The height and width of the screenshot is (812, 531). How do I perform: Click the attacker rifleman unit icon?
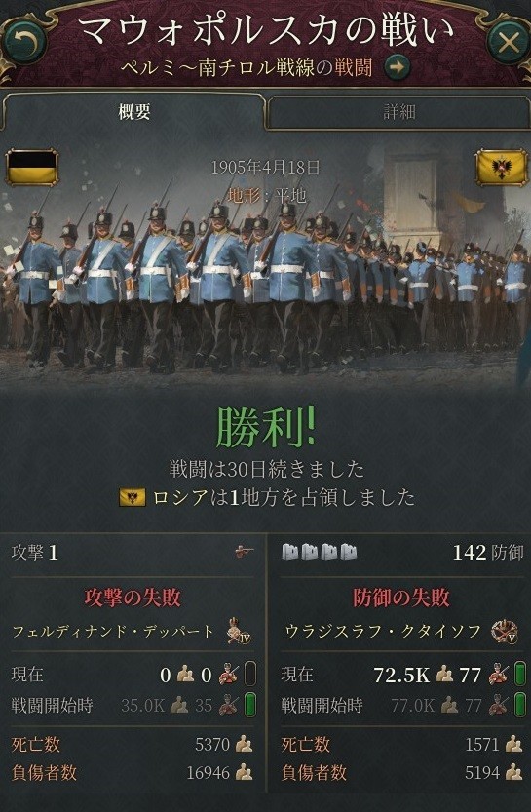point(245,552)
